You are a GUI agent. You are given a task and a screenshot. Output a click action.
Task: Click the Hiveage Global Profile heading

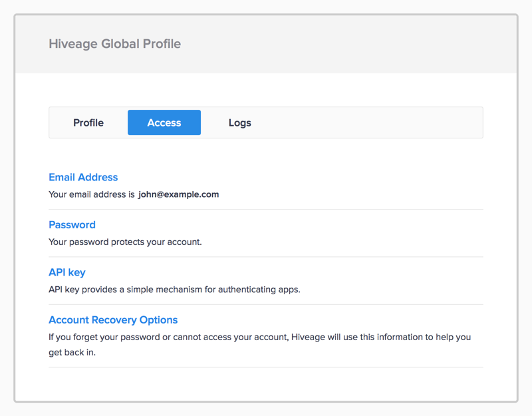tap(114, 44)
